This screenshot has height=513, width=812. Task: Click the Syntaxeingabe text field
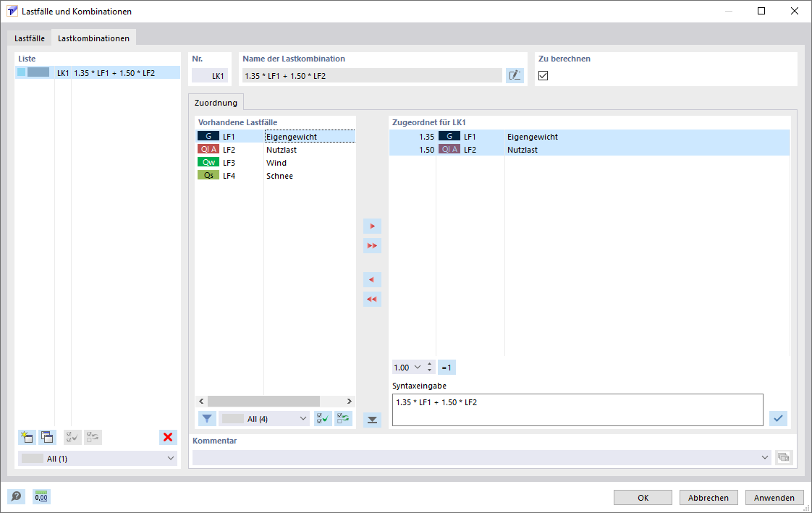[578, 410]
